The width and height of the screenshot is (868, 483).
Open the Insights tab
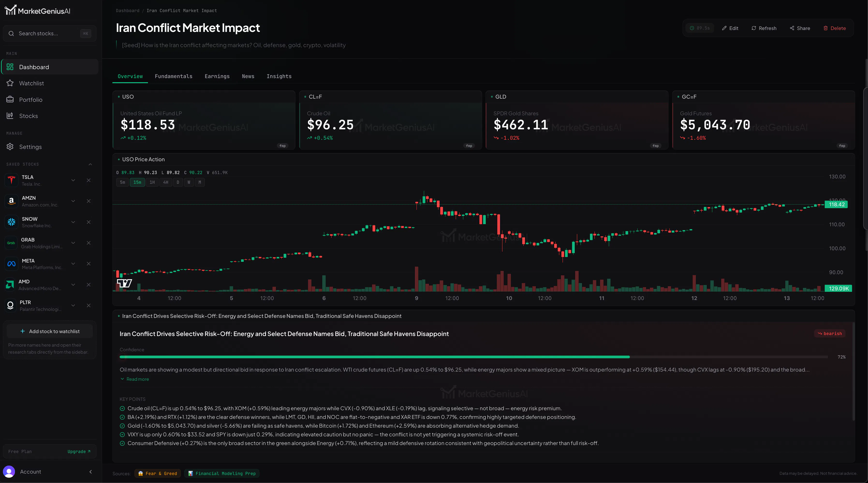pos(279,76)
